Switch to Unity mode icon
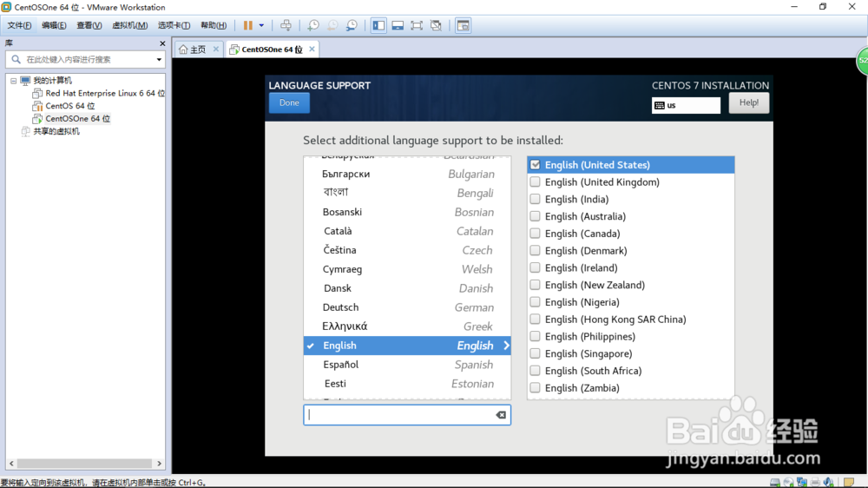868x488 pixels. 436,25
